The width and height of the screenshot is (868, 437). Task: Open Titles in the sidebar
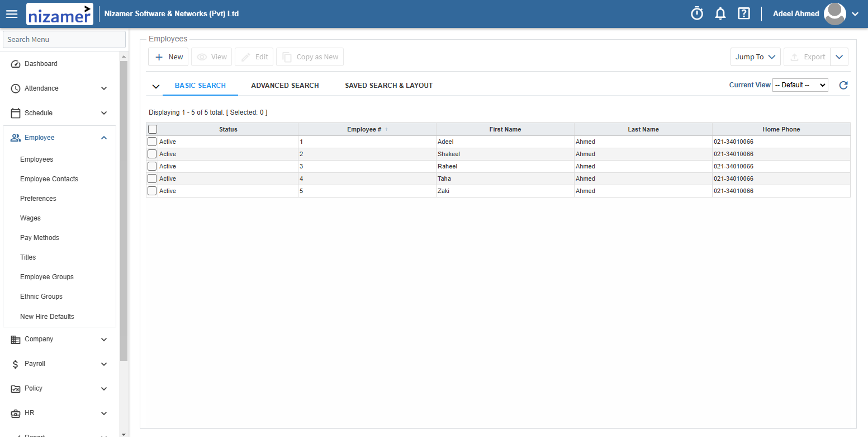pyautogui.click(x=28, y=257)
